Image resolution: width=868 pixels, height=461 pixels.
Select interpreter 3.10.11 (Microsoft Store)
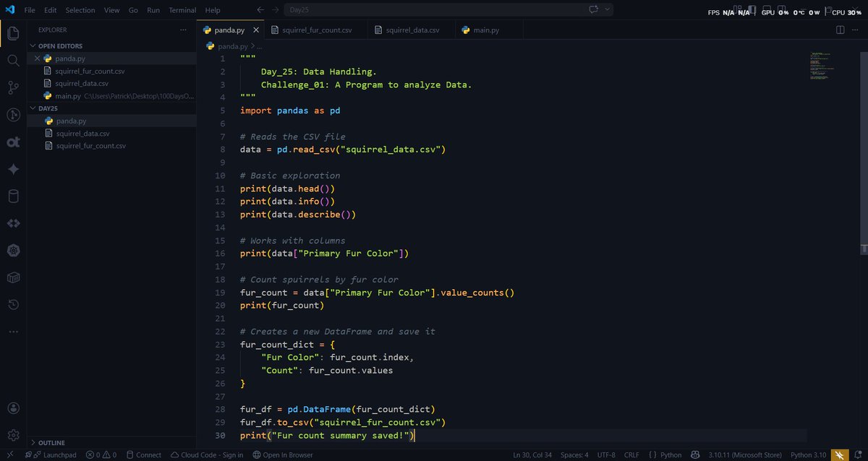(745, 454)
